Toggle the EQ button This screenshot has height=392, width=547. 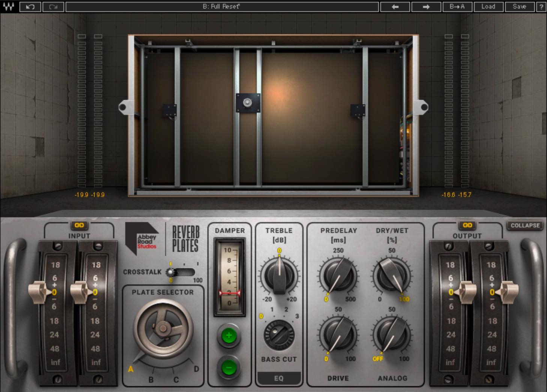[279, 378]
